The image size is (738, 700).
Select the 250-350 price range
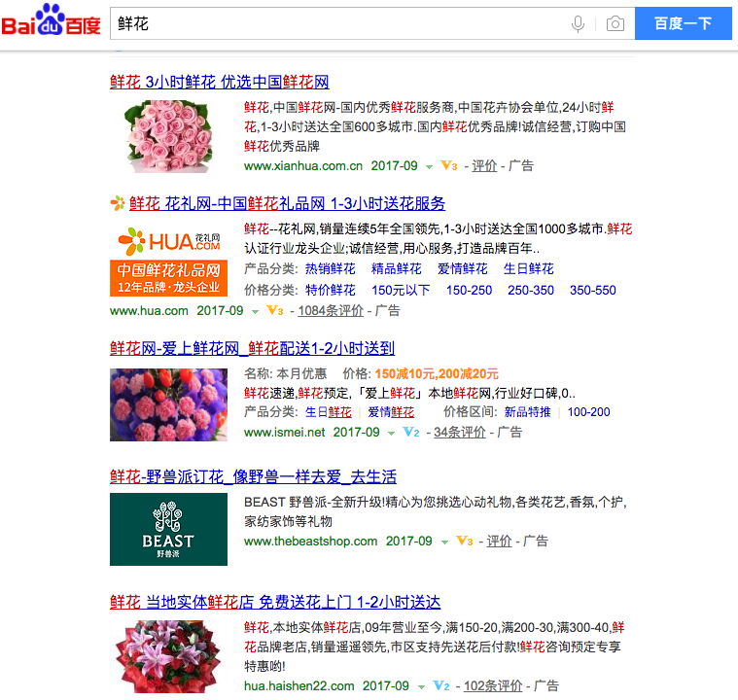(x=531, y=290)
